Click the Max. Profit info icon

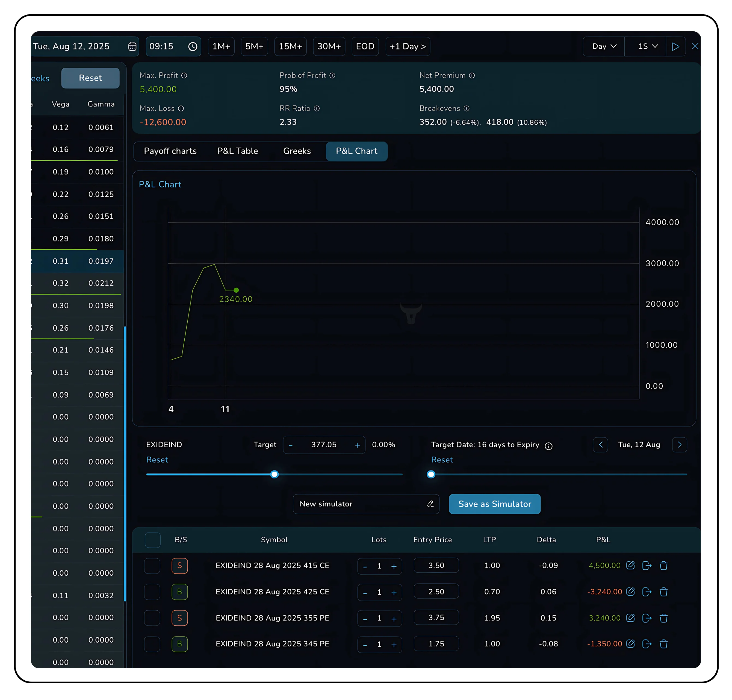click(x=184, y=75)
